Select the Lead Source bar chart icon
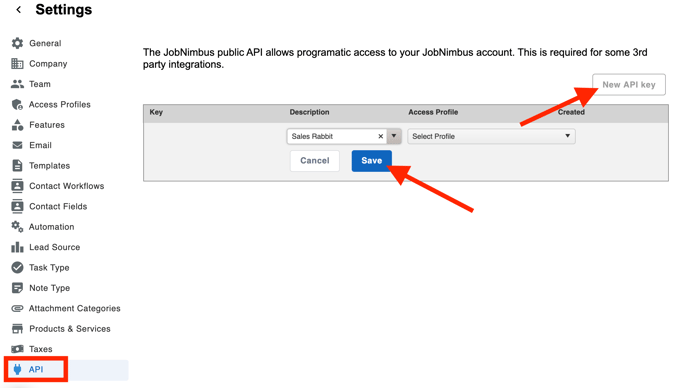 [17, 247]
